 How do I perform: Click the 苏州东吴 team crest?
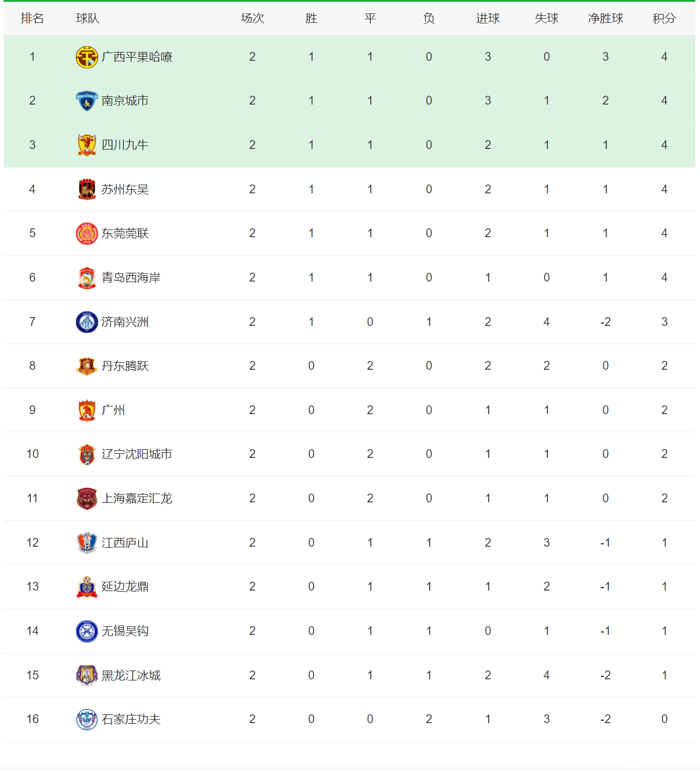coord(86,189)
